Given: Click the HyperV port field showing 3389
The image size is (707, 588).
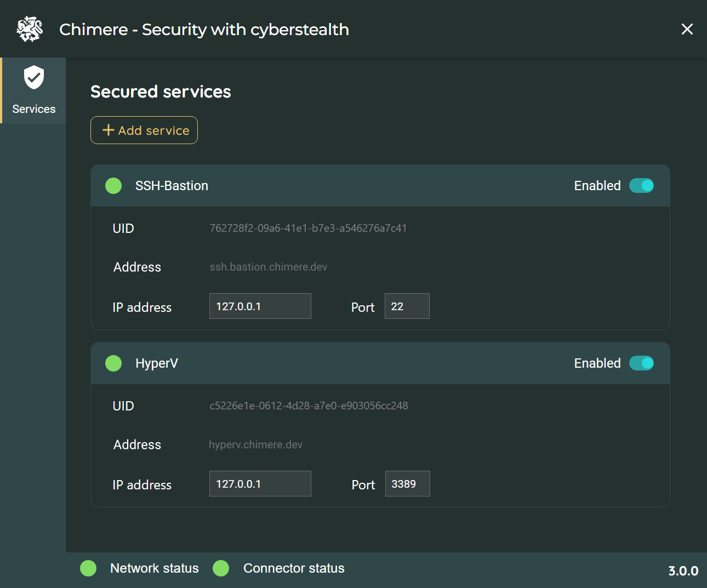Looking at the screenshot, I should point(408,483).
